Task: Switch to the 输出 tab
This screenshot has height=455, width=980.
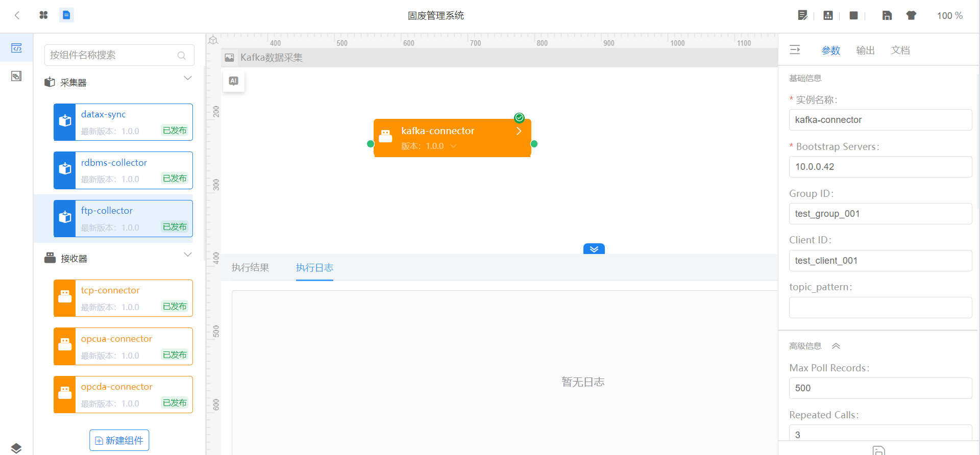Action: pyautogui.click(x=866, y=50)
